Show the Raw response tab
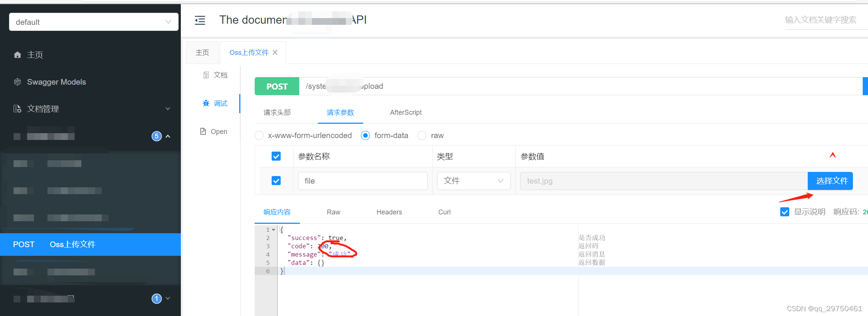Image resolution: width=868 pixels, height=316 pixels. pos(333,212)
